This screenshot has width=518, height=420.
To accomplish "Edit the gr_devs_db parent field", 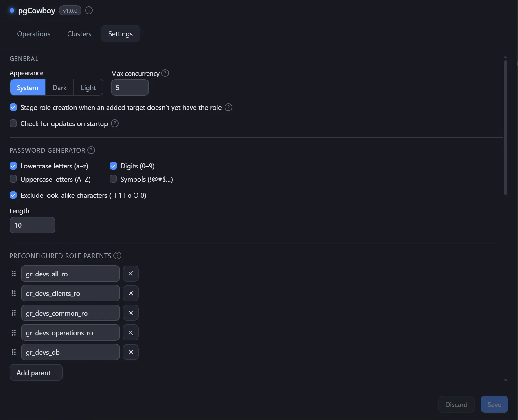I will click(x=70, y=352).
